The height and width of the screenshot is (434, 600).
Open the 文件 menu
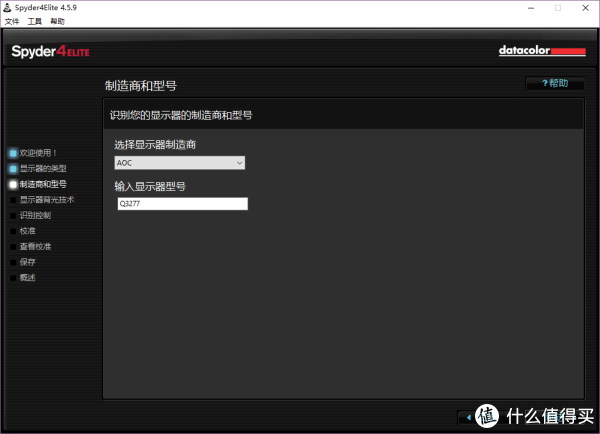[12, 21]
